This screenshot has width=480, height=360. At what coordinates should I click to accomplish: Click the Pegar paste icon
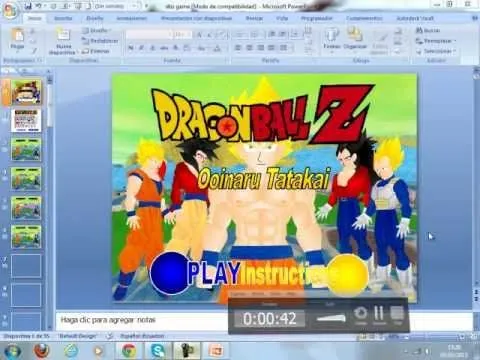point(17,35)
